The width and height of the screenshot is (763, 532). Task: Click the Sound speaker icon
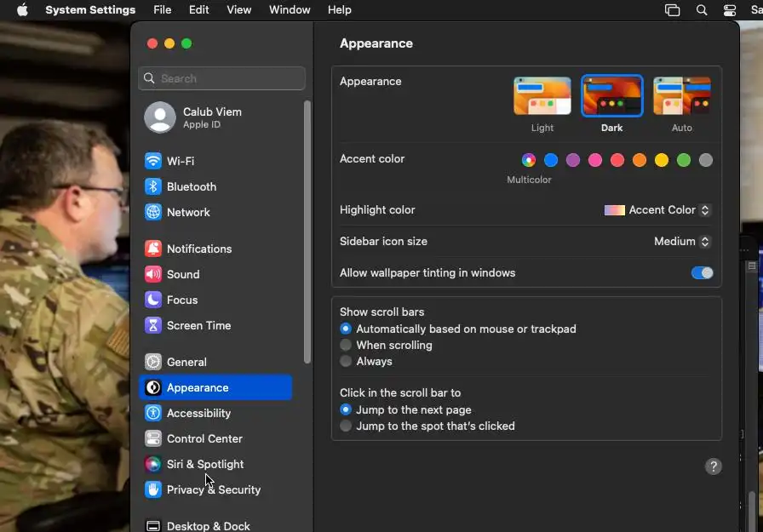point(152,274)
